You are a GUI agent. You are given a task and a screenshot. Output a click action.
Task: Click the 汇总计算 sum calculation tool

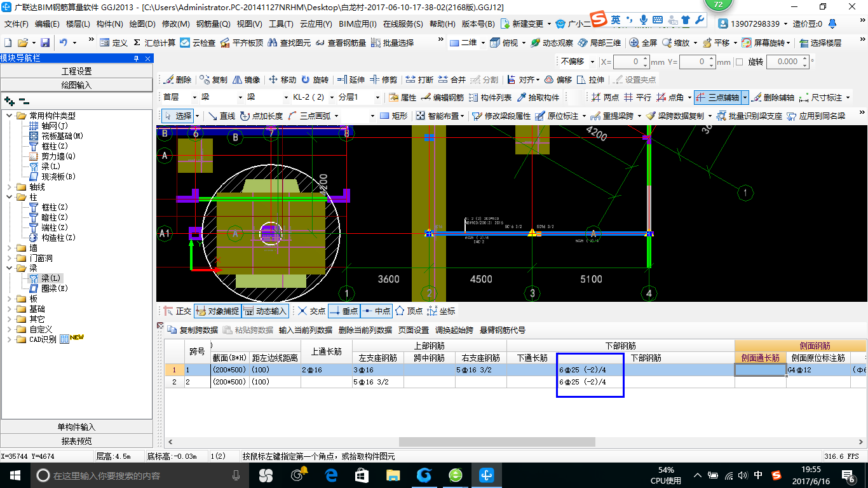tap(154, 43)
